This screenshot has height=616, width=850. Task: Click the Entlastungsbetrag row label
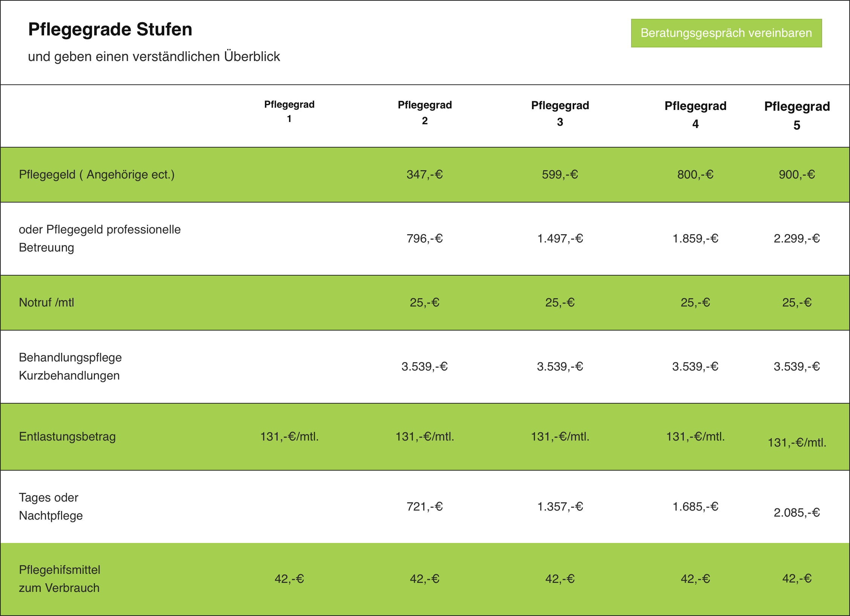coord(67,437)
